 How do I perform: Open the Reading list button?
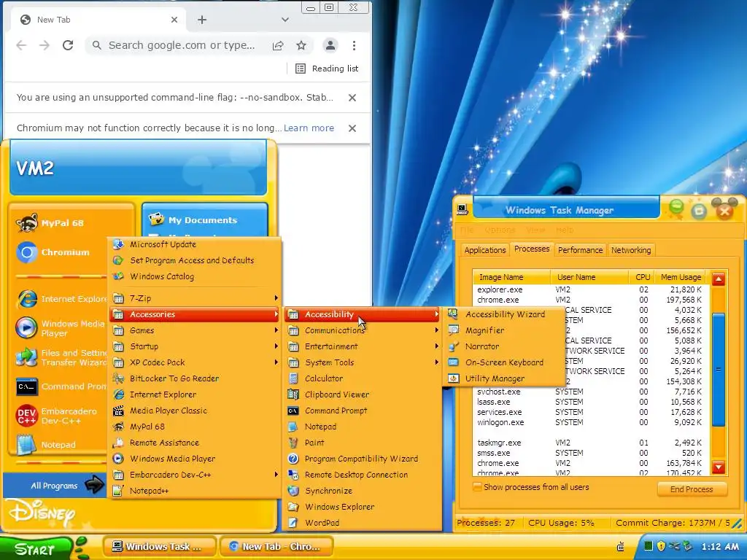pyautogui.click(x=327, y=69)
